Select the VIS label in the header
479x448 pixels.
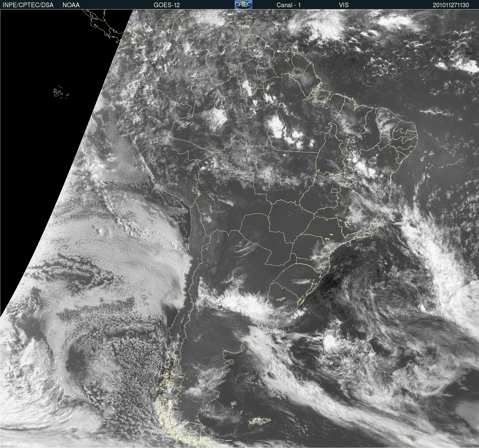tap(343, 5)
